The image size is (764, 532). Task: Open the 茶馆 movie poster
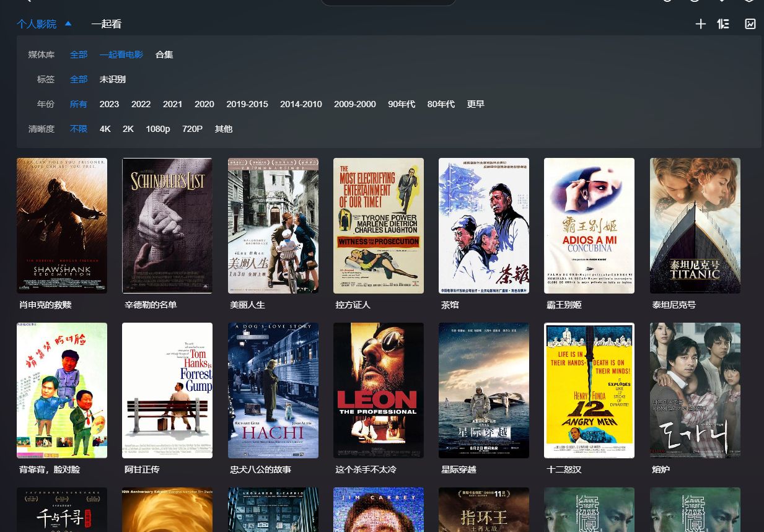click(x=484, y=225)
